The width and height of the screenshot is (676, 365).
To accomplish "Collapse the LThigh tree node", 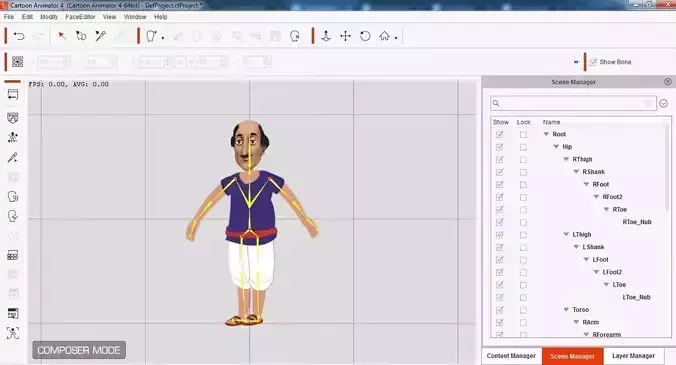I will [566, 234].
